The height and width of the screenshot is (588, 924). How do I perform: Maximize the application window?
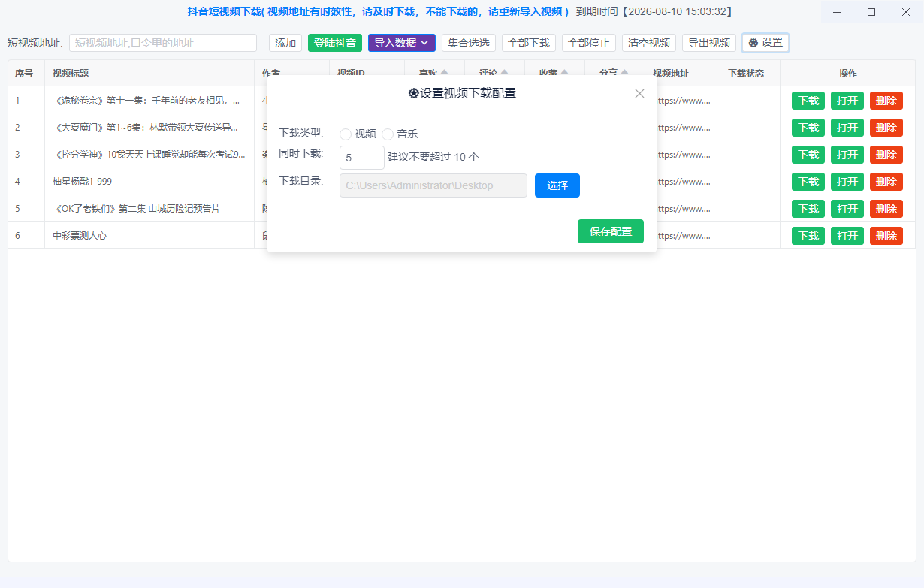(871, 12)
